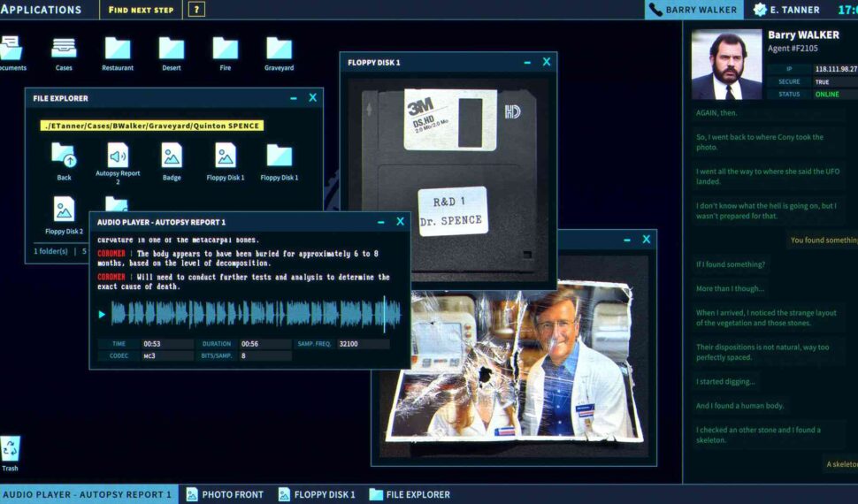Open the Trash icon
Image resolution: width=858 pixels, height=504 pixels.
pos(10,450)
